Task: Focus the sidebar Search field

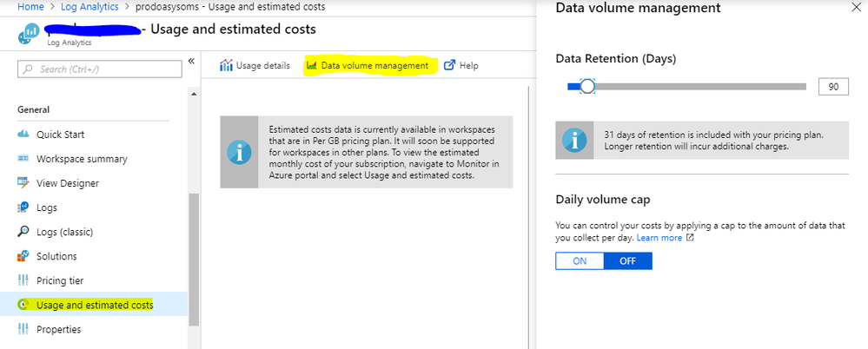Action: tap(100, 69)
